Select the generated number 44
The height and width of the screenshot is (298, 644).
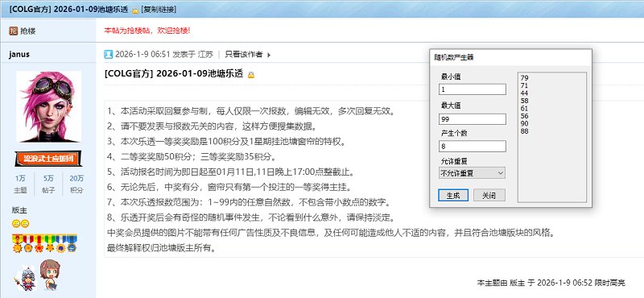point(524,93)
